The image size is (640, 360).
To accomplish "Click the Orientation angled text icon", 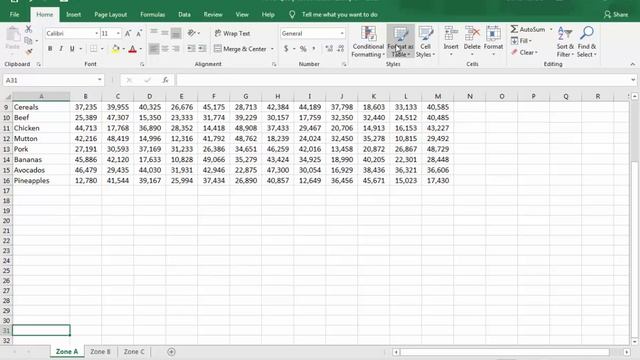I will coord(191,33).
